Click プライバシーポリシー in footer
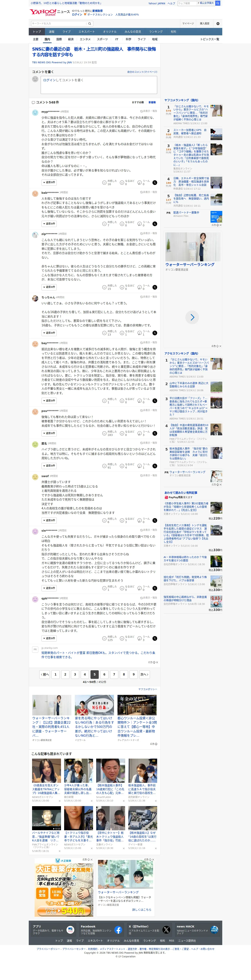This screenshot has width=251, height=980. (48, 949)
